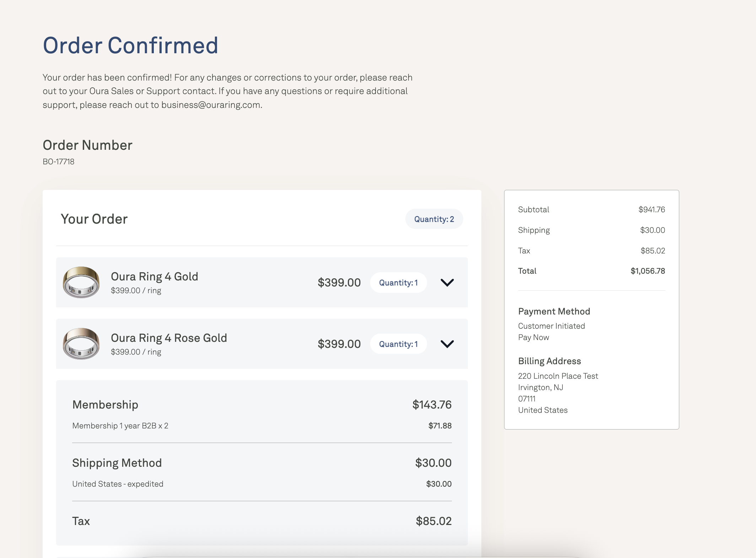
Task: Expand the Oura Ring 4 Rose Gold chevron
Action: (x=447, y=344)
